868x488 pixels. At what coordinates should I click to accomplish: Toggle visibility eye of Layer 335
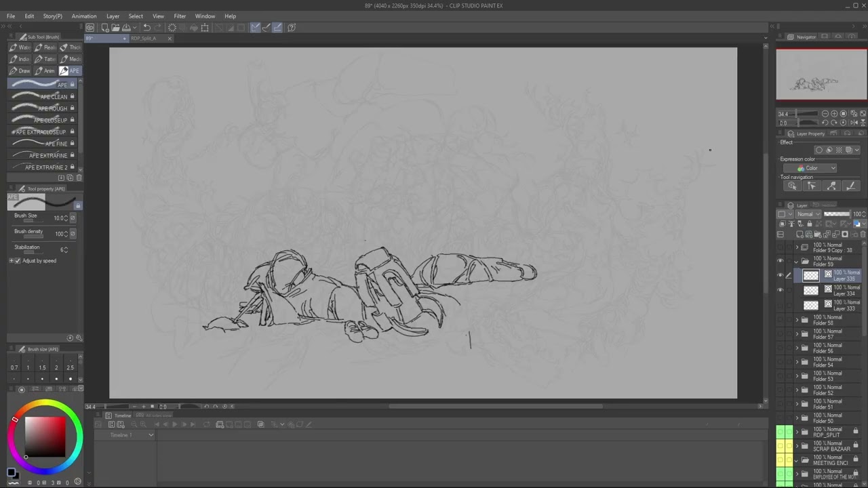[x=780, y=275]
